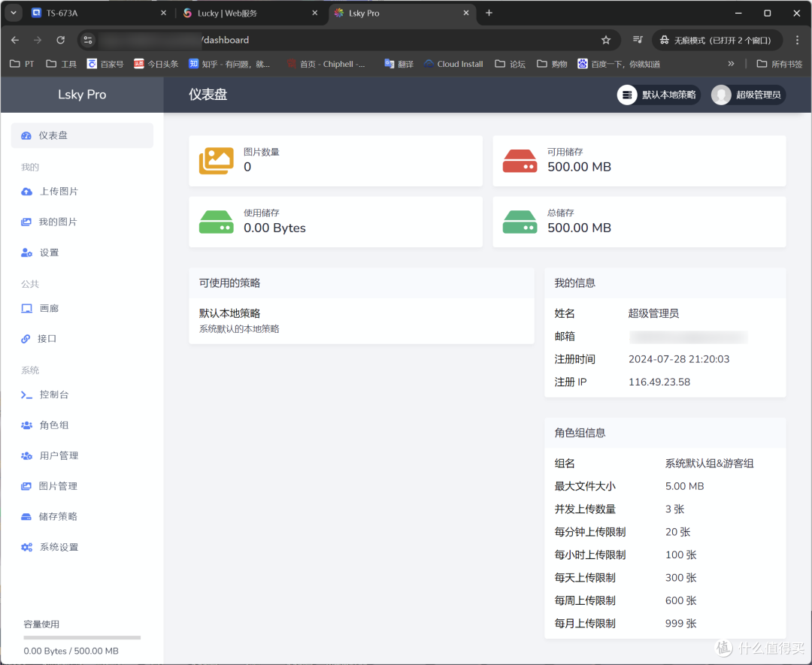
Task: Open the Cloud Install bookmark
Action: coord(453,64)
